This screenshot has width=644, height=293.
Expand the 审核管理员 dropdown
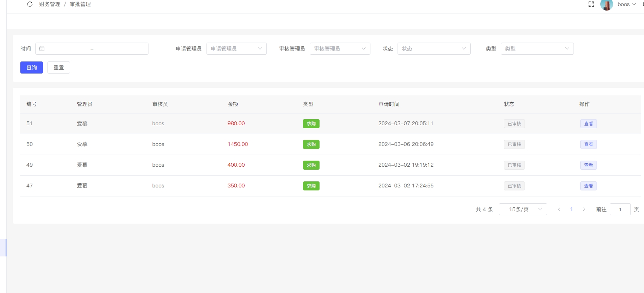click(340, 49)
